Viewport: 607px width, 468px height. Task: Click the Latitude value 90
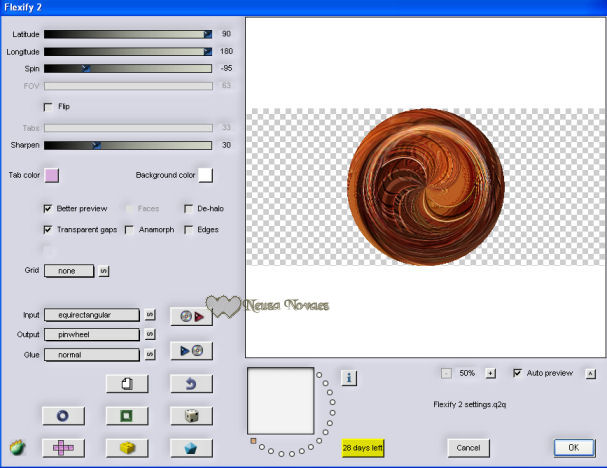226,34
